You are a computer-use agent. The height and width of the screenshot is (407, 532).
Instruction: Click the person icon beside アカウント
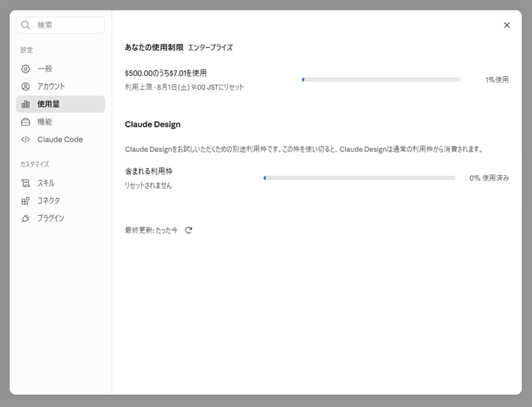pyautogui.click(x=25, y=86)
